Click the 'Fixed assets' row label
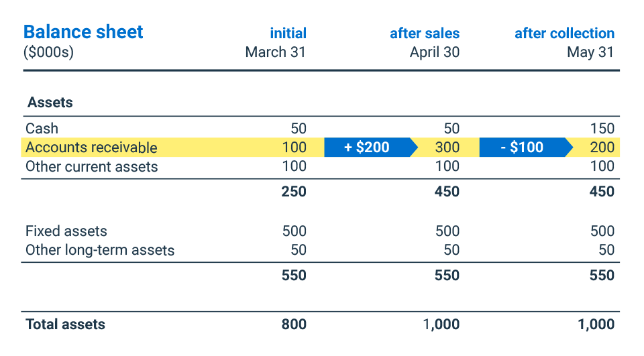644x356 pixels. pos(66,231)
